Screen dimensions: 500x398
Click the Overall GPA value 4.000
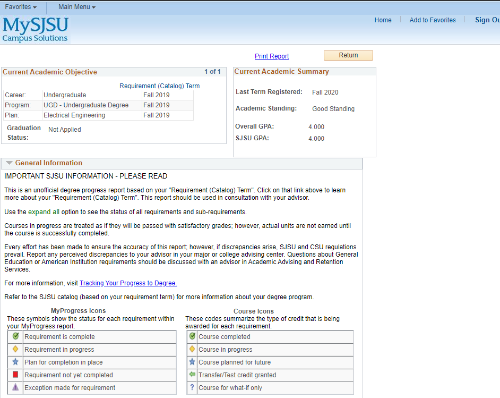click(316, 127)
